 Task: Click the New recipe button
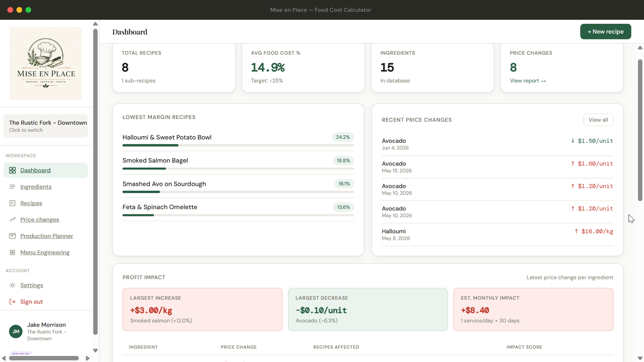click(x=605, y=31)
